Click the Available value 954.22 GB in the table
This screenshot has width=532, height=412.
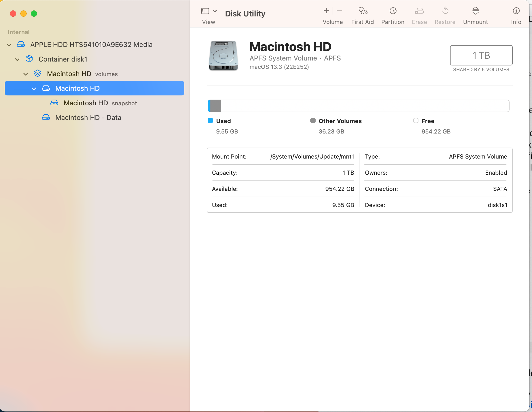[x=340, y=189]
